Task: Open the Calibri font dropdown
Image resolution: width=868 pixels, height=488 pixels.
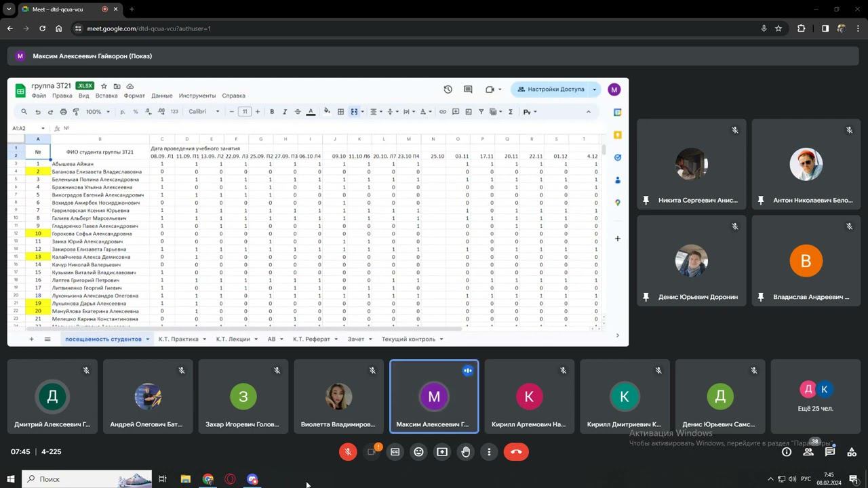Action: pyautogui.click(x=204, y=112)
